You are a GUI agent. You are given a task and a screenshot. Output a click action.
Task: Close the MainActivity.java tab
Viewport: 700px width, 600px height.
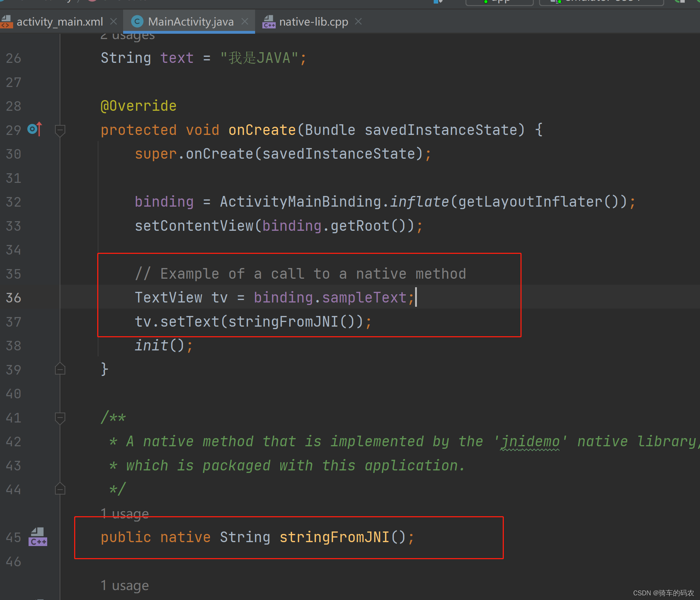(245, 22)
